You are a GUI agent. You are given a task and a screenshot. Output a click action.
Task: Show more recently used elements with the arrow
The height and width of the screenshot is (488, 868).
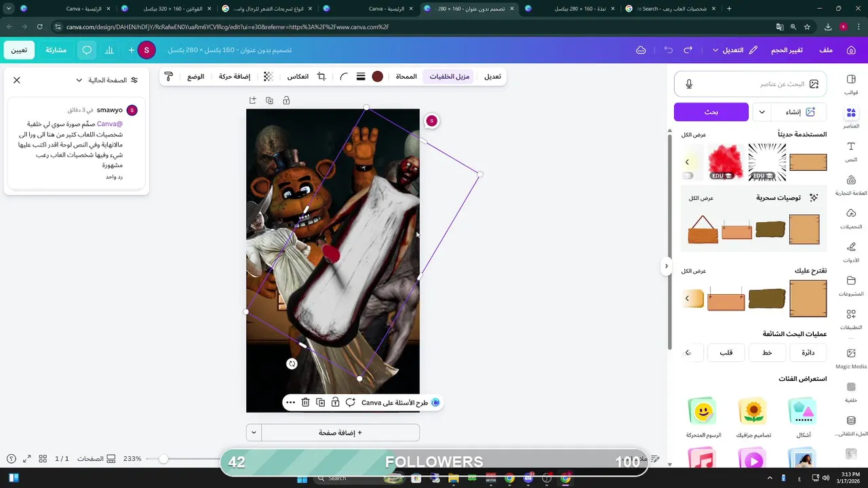[687, 162]
